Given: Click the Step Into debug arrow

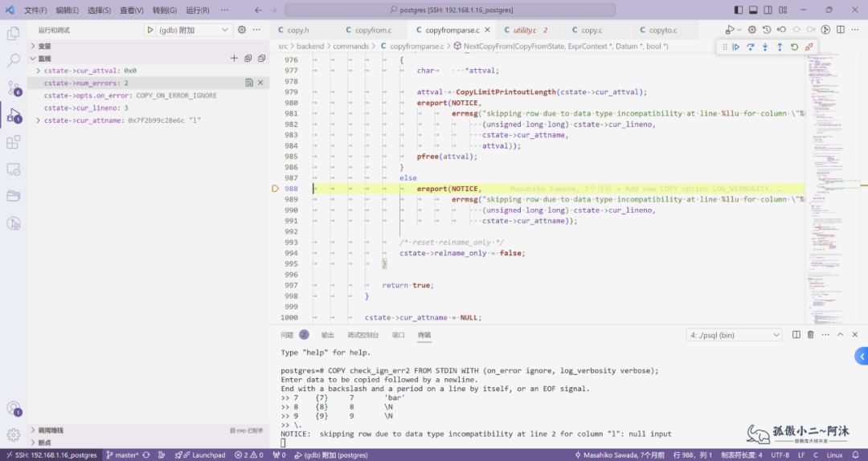Looking at the screenshot, I should pos(764,47).
